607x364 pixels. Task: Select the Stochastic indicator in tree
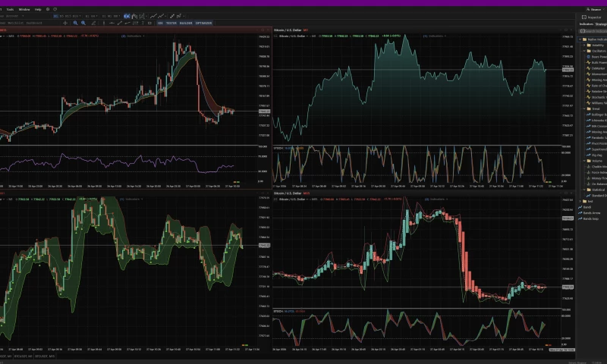[596, 97]
